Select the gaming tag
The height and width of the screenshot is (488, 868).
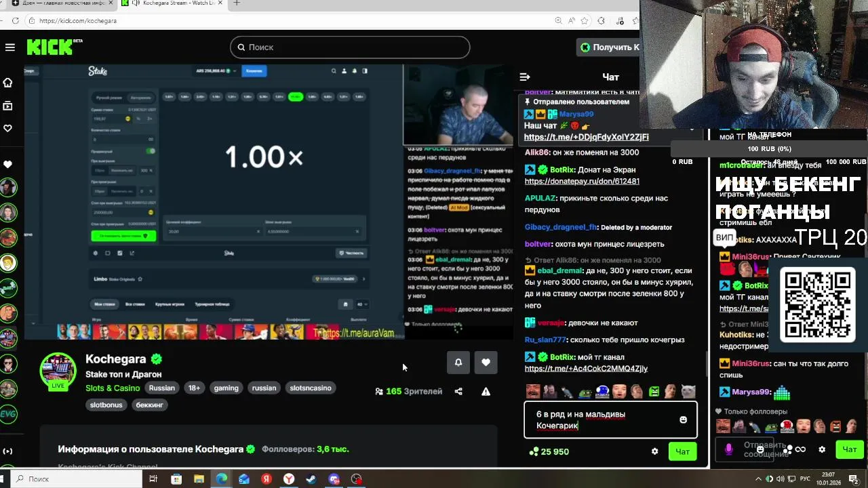click(226, 388)
